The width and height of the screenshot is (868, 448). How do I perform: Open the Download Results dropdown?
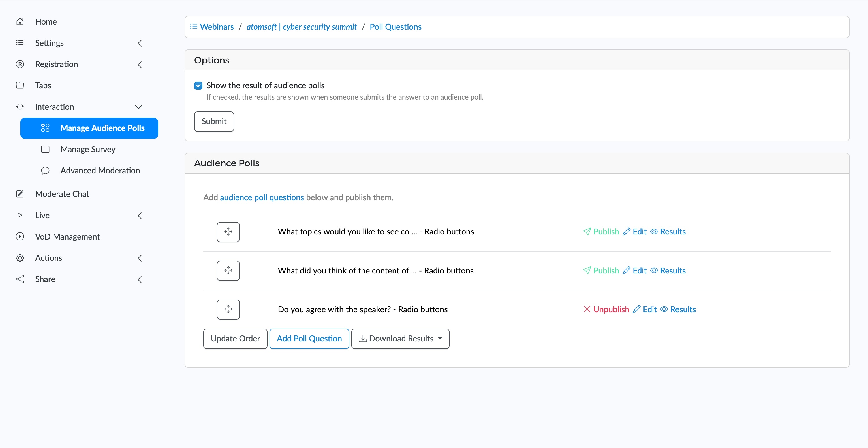pos(400,339)
